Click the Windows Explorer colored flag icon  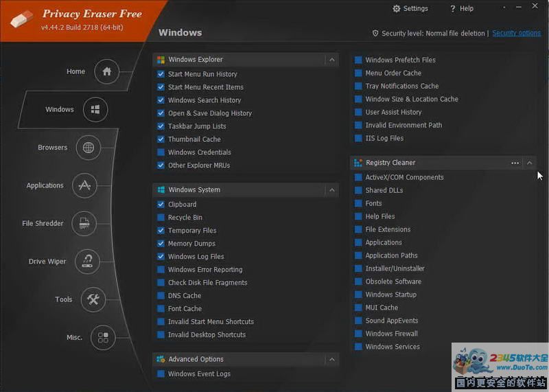(x=161, y=60)
